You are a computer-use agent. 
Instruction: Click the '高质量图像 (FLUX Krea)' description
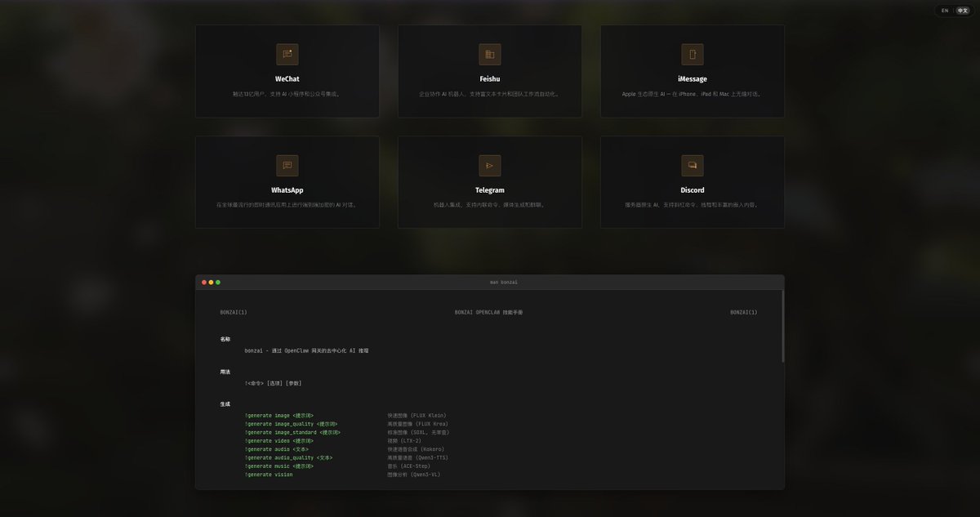tap(418, 424)
